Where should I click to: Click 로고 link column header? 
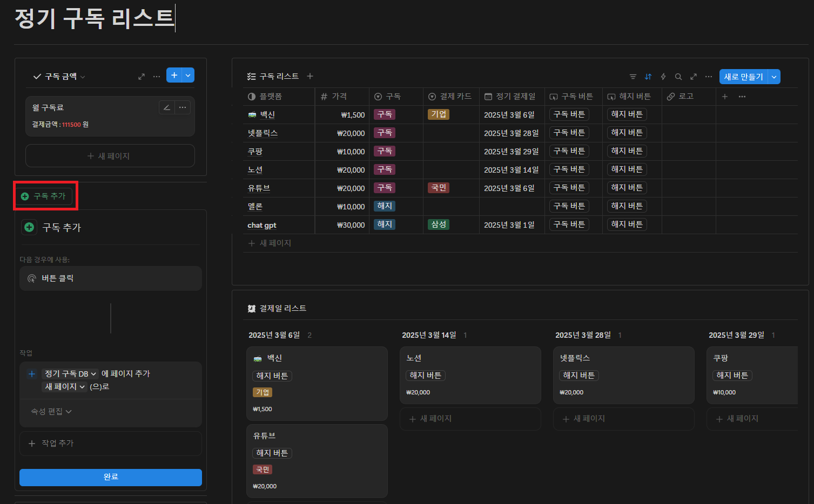pyautogui.click(x=689, y=97)
